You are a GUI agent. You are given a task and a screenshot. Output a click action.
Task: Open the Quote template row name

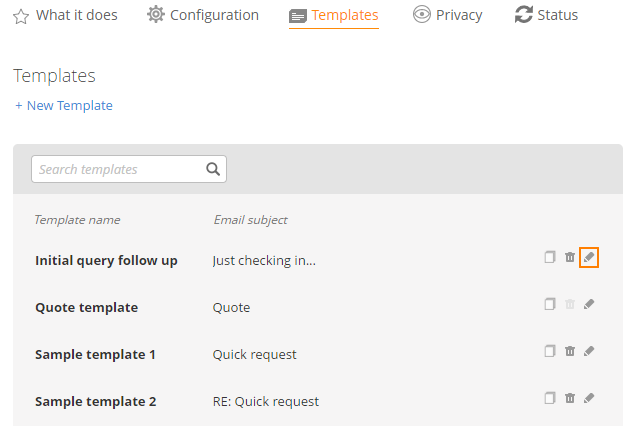87,307
